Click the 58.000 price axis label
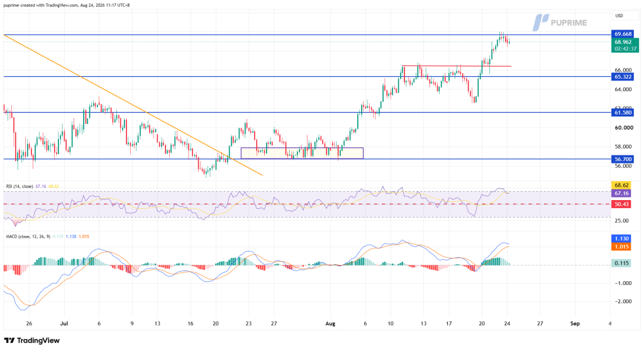The height and width of the screenshot is (351, 644). click(x=623, y=147)
